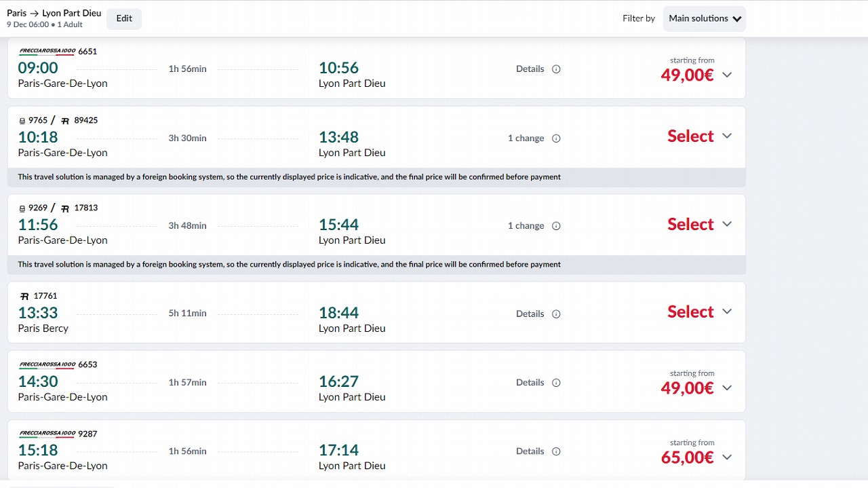Viewport: 868px width, 488px height.
Task: Click details info icon for 15:18 train
Action: point(556,451)
